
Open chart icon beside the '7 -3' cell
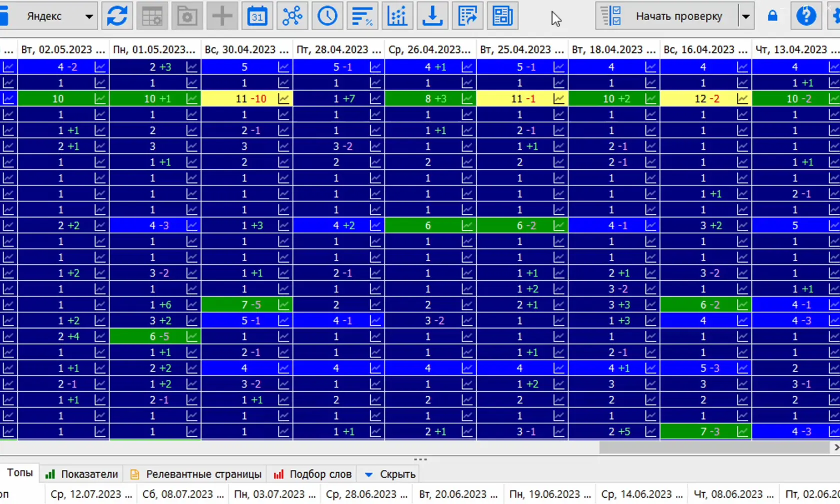tap(742, 431)
